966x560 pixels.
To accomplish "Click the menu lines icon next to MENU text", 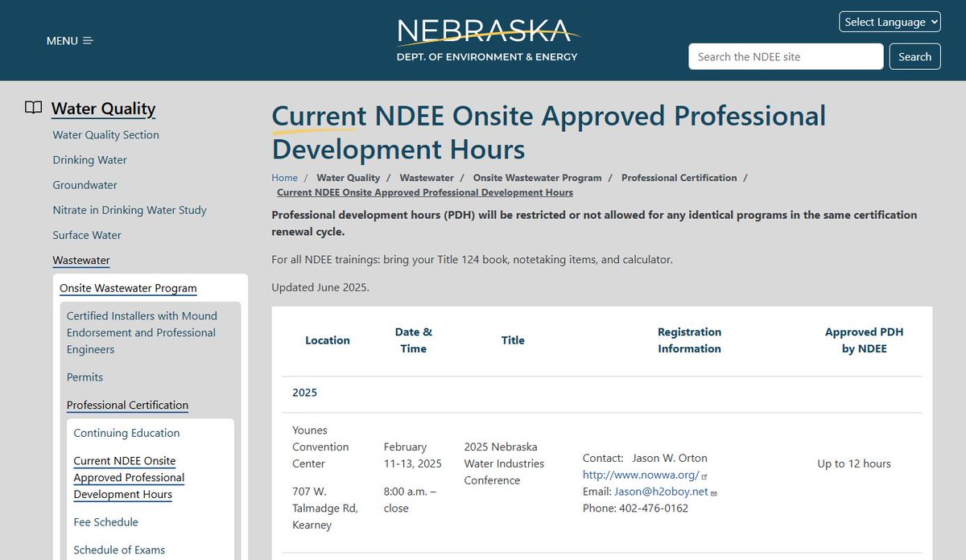I will (x=88, y=39).
